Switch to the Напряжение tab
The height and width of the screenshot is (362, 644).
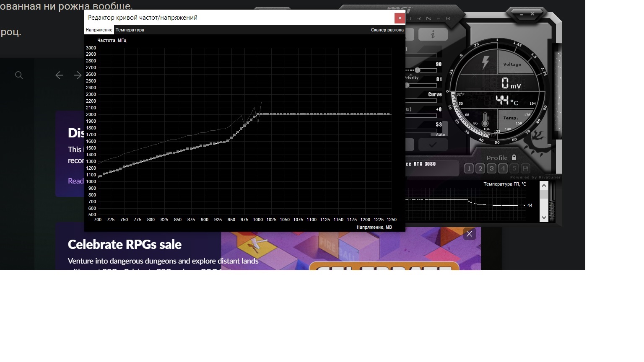[99, 30]
